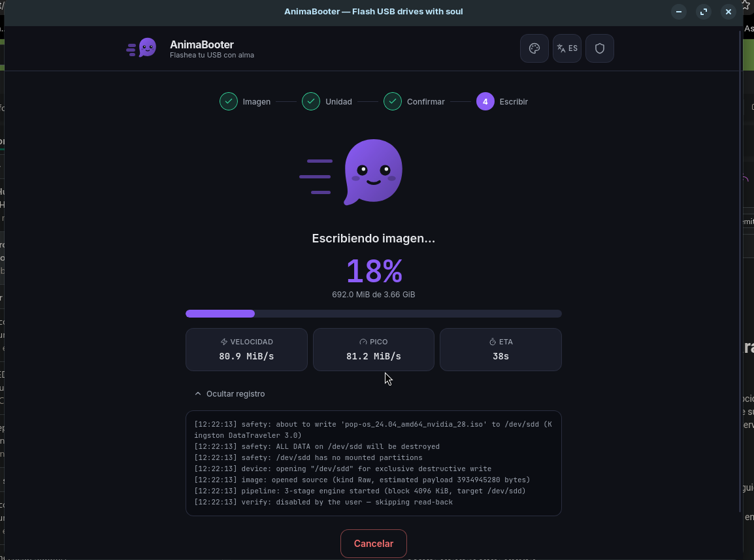
Task: Click the 'Escribiendo imagen...' heading
Action: click(374, 238)
